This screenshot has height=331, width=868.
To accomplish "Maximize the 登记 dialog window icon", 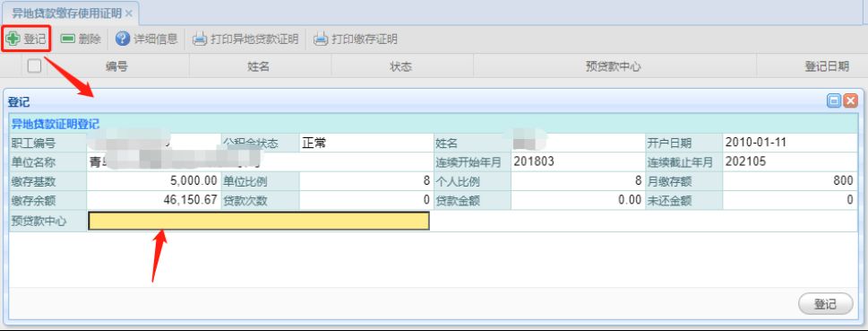I will [834, 100].
